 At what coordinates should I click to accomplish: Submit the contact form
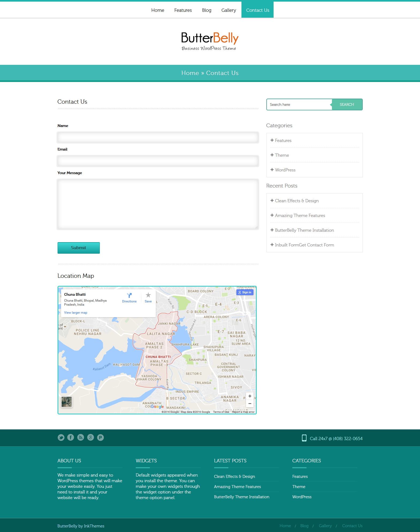79,248
